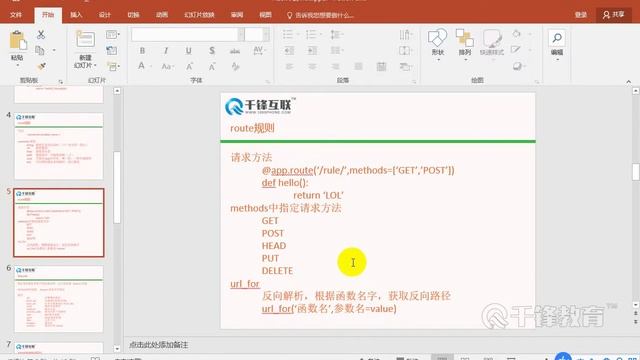640x360 pixels.
Task: Click the Clear All Formatting icon
Action: tap(236, 66)
